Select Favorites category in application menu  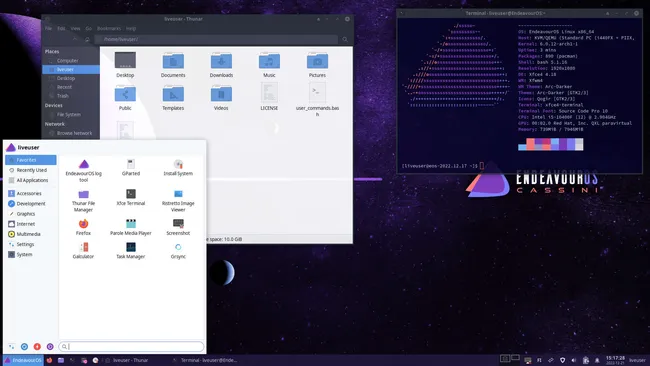31,160
